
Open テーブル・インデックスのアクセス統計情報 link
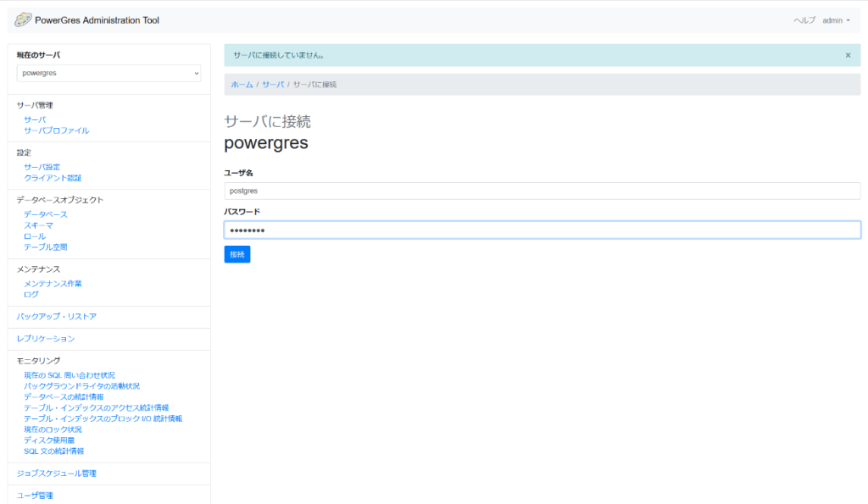pos(97,407)
